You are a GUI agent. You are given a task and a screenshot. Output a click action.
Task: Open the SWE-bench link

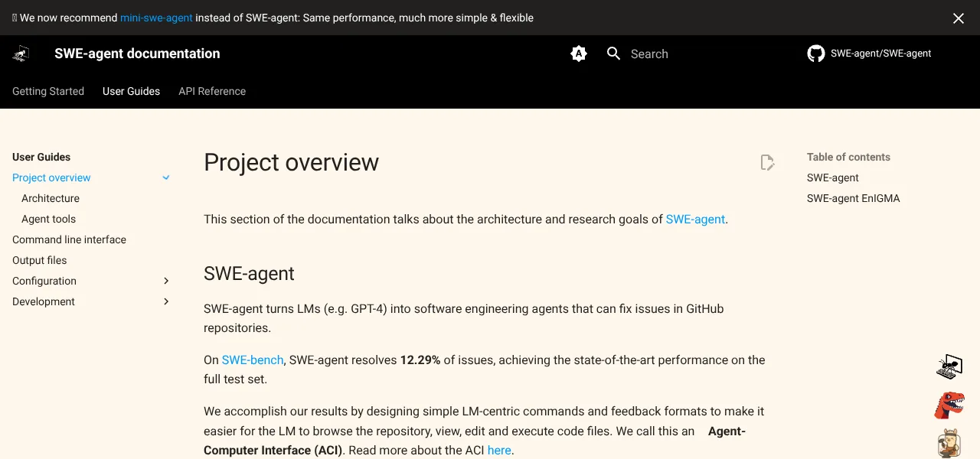point(253,360)
